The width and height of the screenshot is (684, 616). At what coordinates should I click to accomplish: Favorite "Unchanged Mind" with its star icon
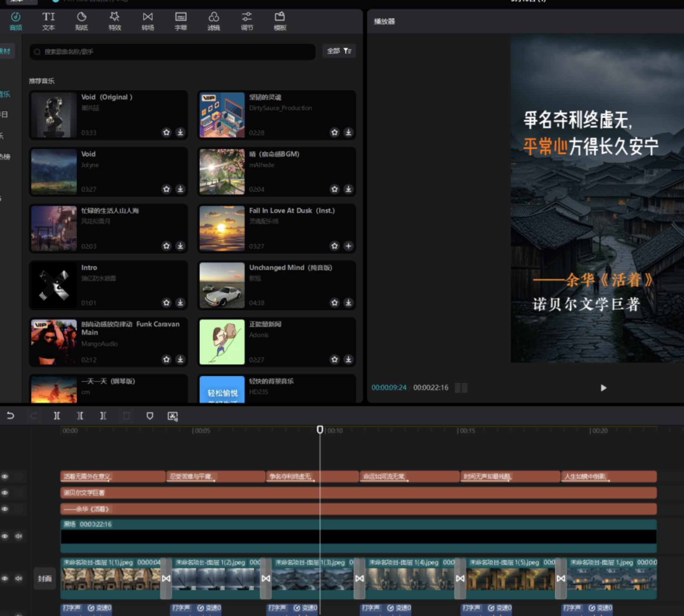click(335, 302)
